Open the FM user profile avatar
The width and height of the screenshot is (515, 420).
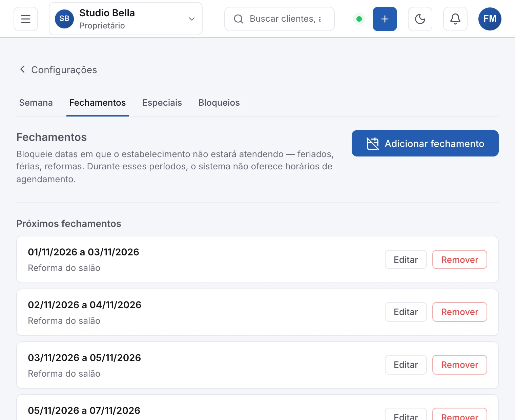point(490,19)
